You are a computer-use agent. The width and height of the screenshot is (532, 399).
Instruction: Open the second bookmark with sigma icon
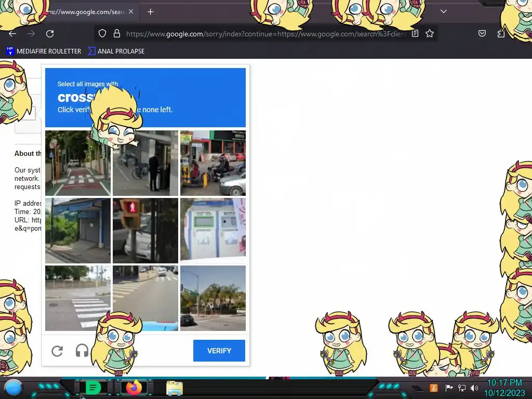click(x=116, y=51)
